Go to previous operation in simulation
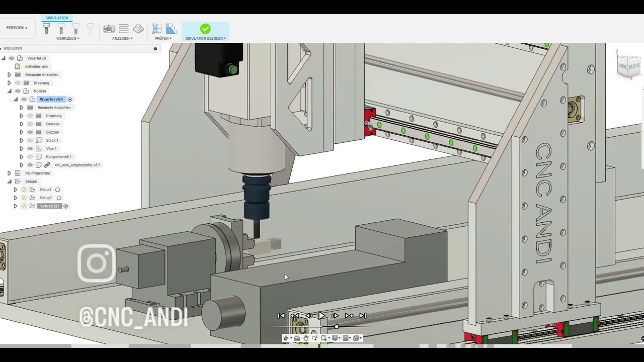This screenshot has height=362, width=644. click(x=295, y=316)
